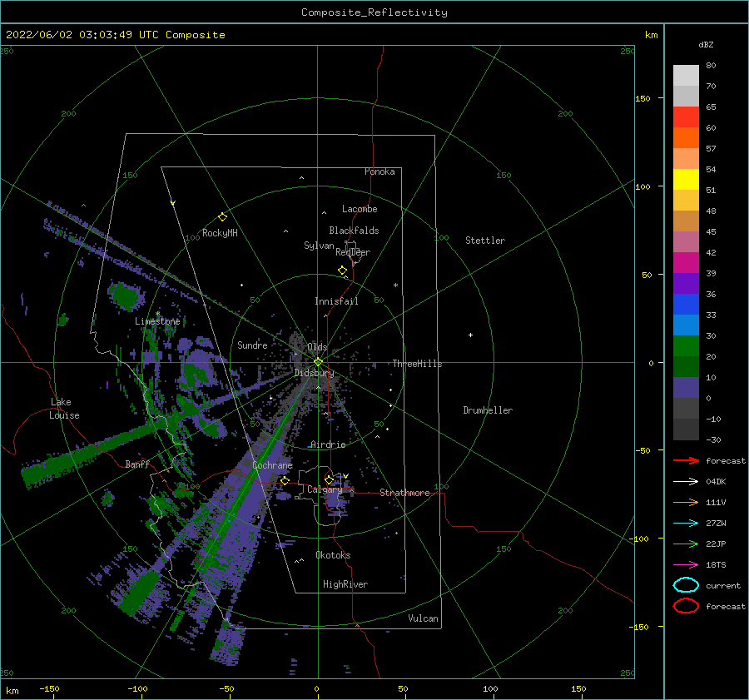749x700 pixels.
Task: Click the orange 57-60 dBZ swatch
Action: (x=686, y=138)
